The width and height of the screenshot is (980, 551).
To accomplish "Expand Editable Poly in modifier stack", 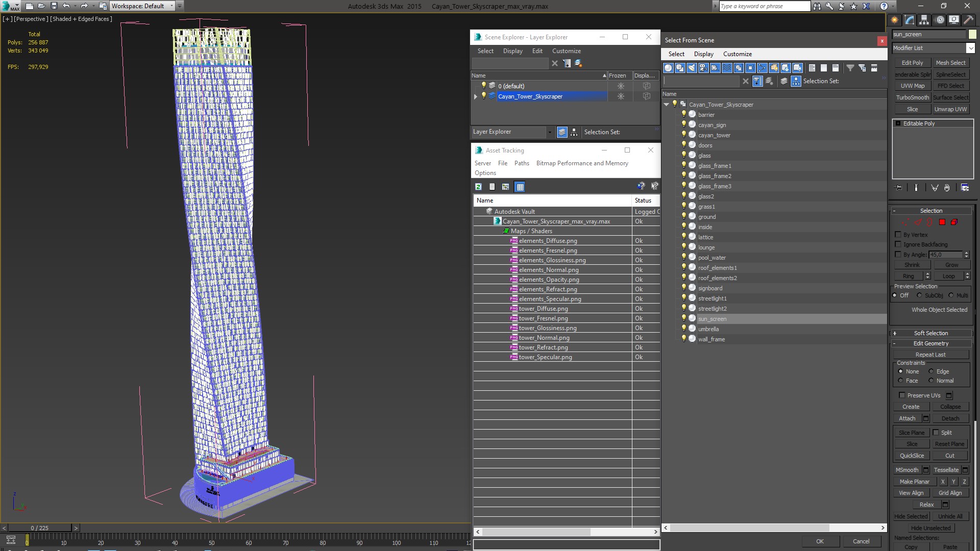I will [x=898, y=123].
